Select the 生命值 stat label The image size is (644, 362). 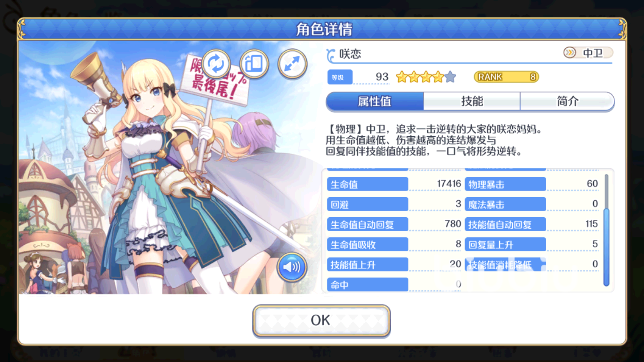click(x=367, y=184)
